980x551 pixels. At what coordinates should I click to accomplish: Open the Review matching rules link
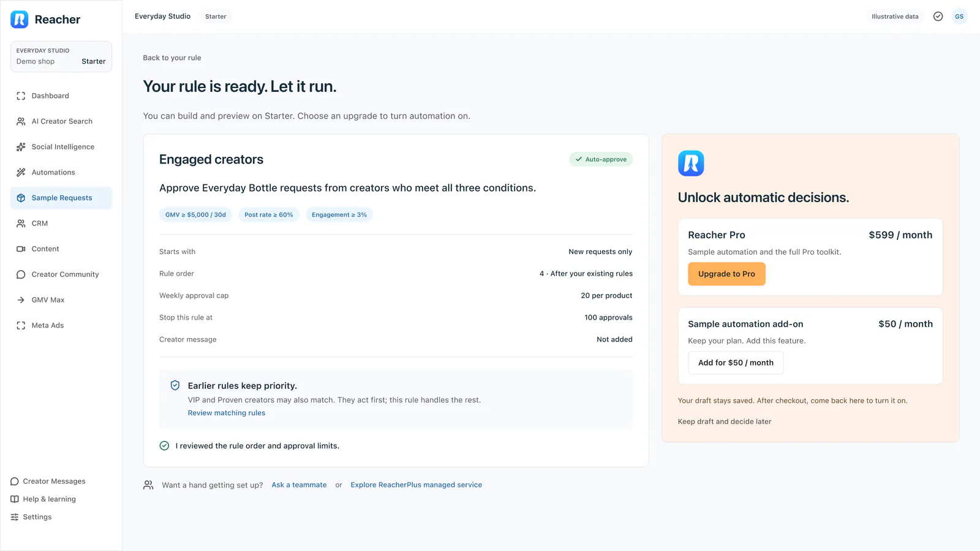click(x=227, y=413)
